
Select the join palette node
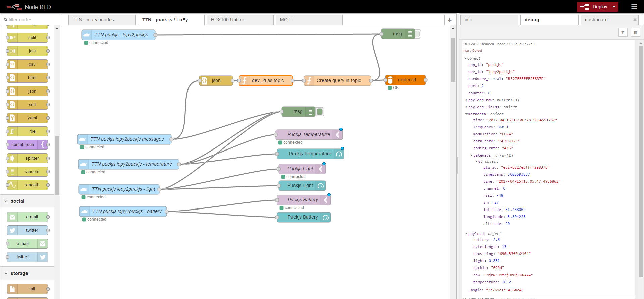coord(28,51)
